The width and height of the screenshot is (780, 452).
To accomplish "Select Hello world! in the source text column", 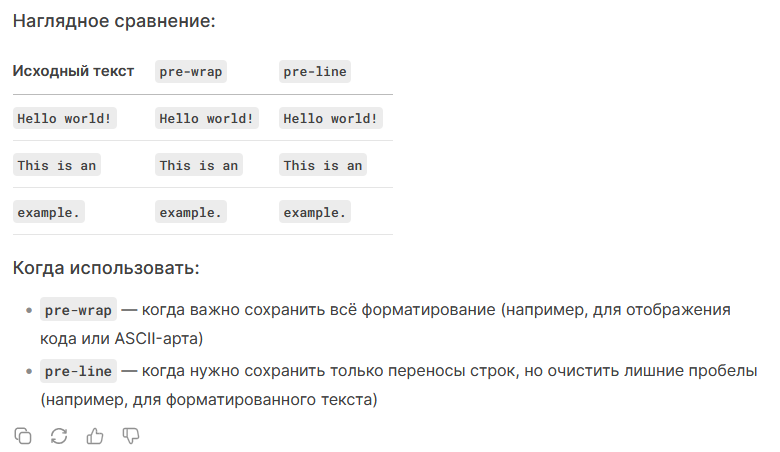I will [x=65, y=118].
